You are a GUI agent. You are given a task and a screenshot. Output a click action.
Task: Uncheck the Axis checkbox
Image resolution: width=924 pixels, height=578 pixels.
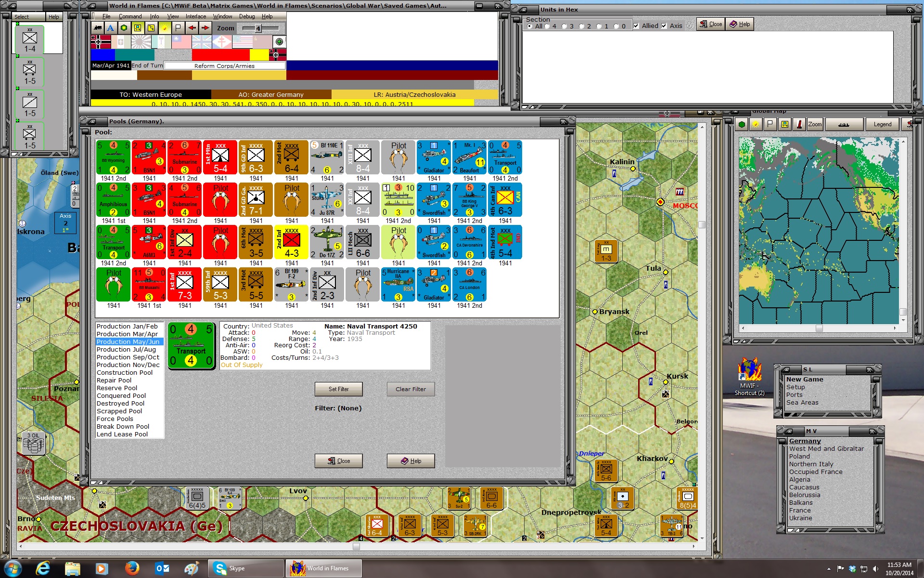click(x=664, y=26)
